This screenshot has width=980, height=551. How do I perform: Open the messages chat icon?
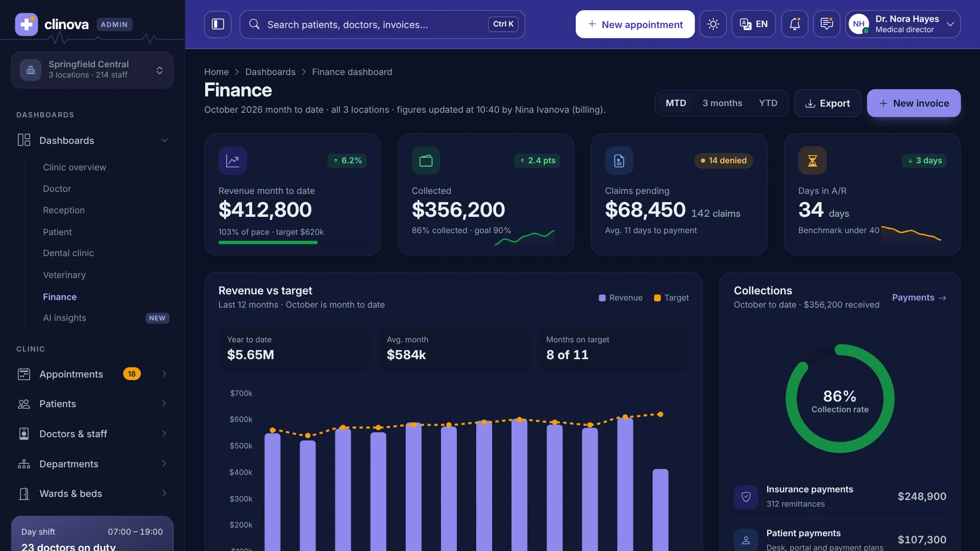point(826,24)
